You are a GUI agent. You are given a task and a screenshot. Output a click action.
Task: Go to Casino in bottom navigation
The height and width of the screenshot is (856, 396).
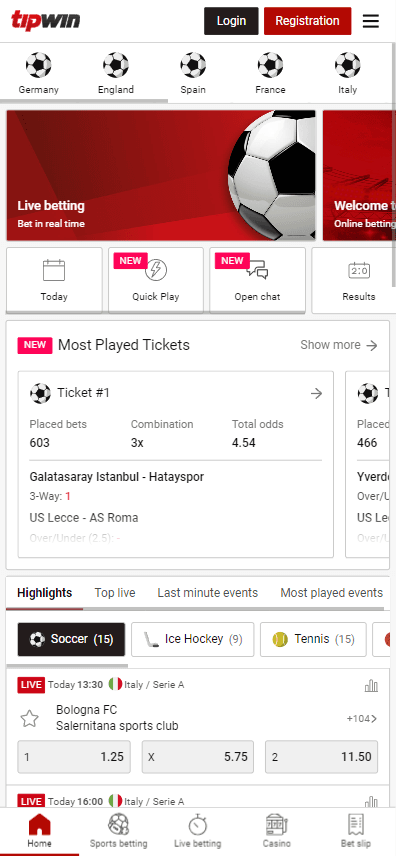276,831
